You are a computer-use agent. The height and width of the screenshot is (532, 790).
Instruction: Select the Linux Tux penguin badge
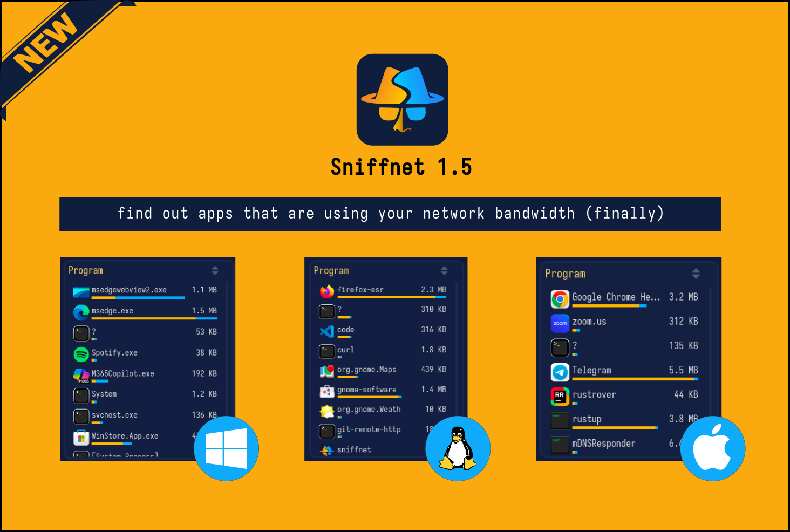(458, 448)
